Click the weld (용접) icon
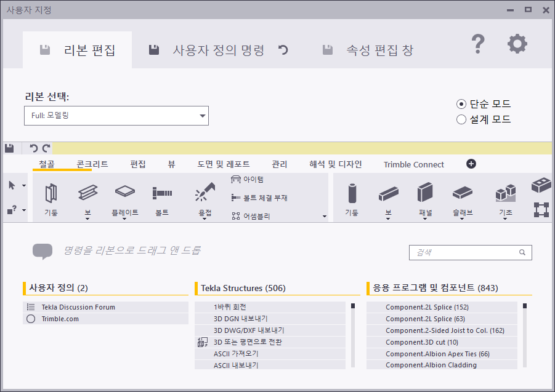 point(203,194)
